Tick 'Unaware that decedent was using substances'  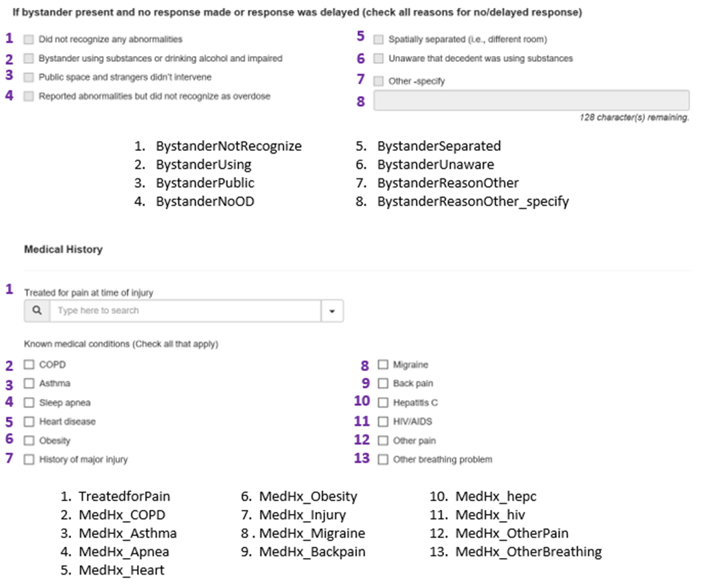pyautogui.click(x=379, y=59)
